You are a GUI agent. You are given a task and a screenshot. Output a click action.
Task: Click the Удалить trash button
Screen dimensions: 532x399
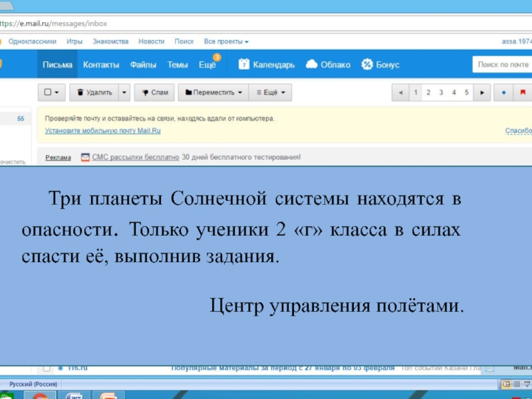pyautogui.click(x=94, y=92)
